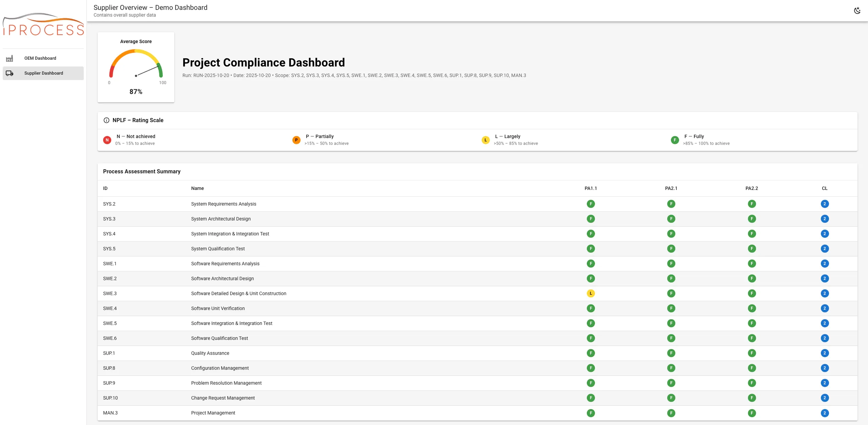The height and width of the screenshot is (425, 868).
Task: Click green F Fully badge in legend
Action: [x=675, y=140]
